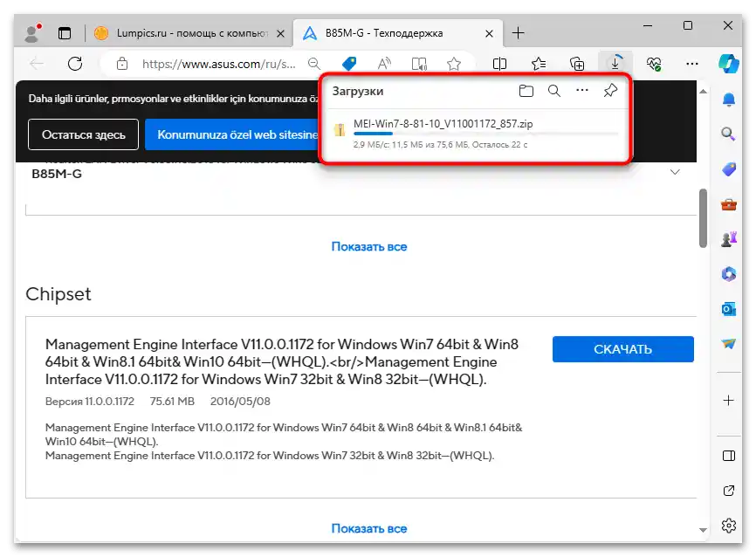Pin the Downloads panel

(610, 91)
